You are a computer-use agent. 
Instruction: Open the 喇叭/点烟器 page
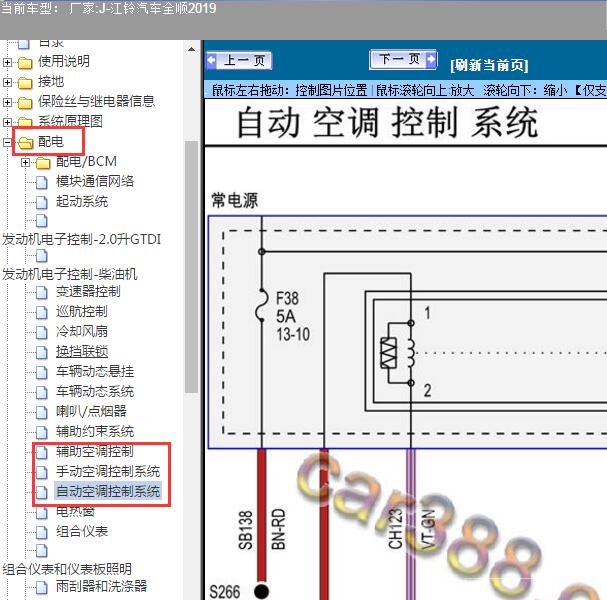tap(91, 411)
